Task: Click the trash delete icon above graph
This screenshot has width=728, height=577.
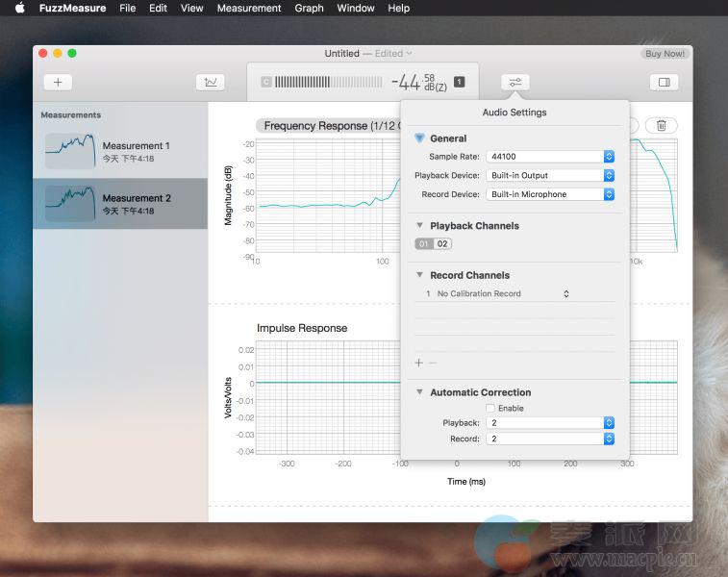Action: pyautogui.click(x=661, y=125)
